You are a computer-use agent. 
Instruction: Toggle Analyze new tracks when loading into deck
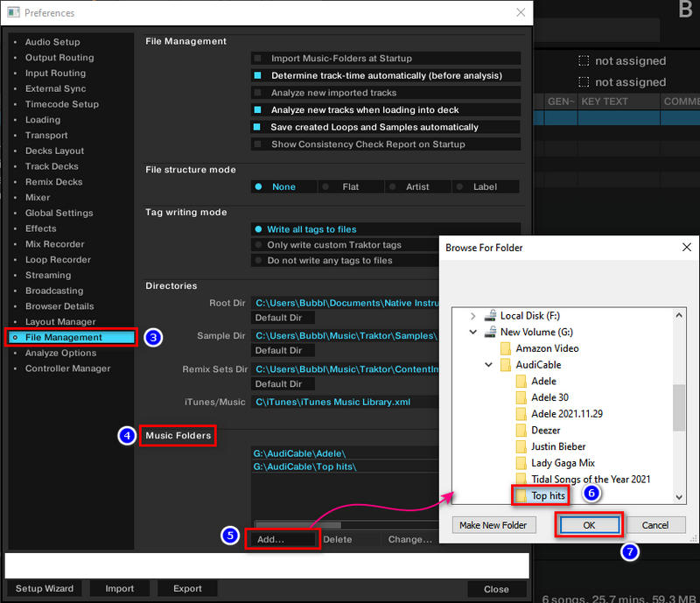[257, 110]
